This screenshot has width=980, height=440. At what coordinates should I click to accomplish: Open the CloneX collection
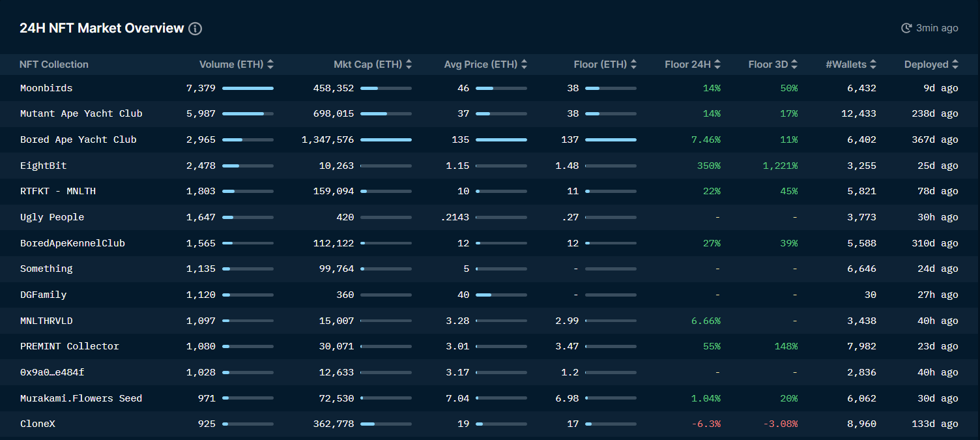38,424
